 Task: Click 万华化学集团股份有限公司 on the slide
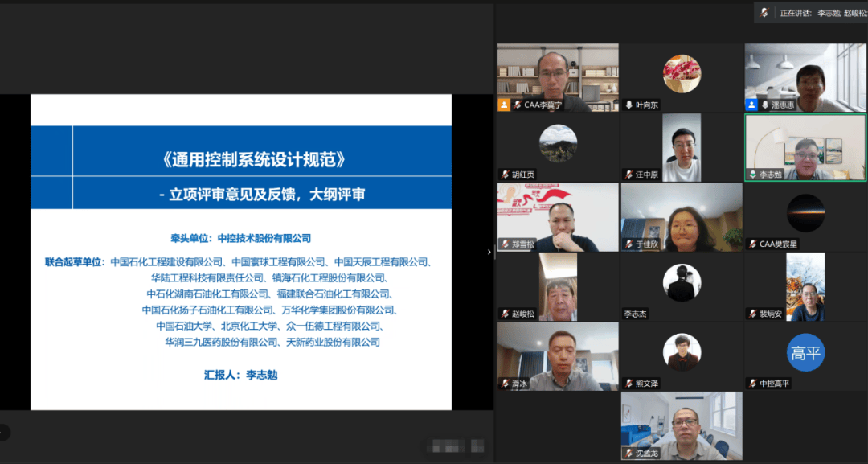(x=338, y=310)
